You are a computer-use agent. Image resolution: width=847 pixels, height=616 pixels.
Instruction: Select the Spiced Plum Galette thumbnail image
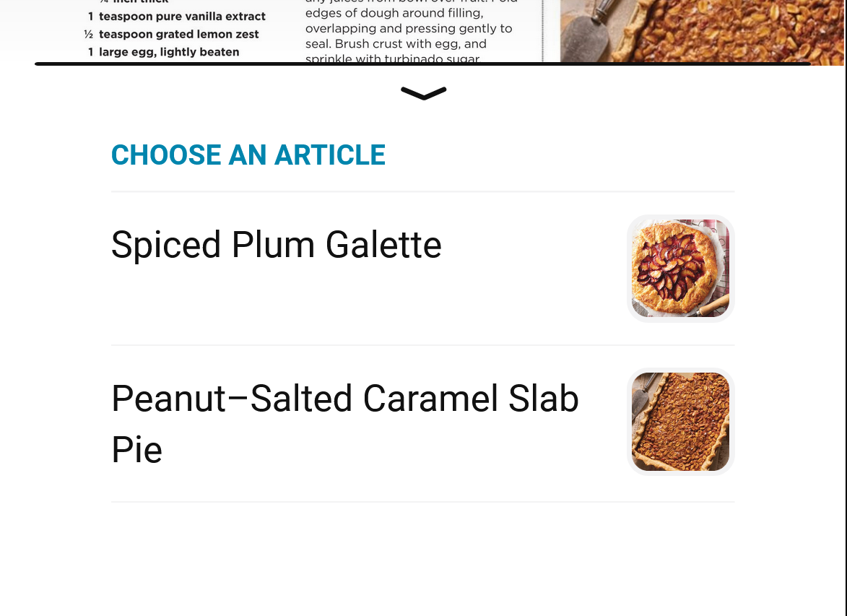tap(680, 268)
